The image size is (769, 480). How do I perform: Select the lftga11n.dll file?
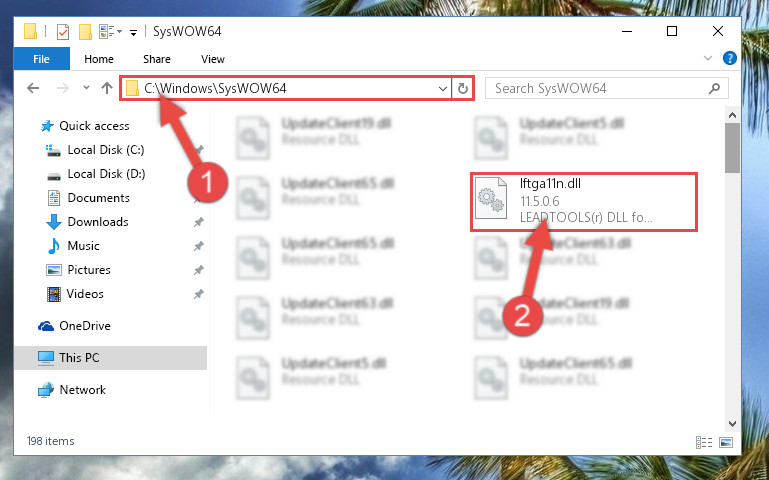tap(584, 202)
